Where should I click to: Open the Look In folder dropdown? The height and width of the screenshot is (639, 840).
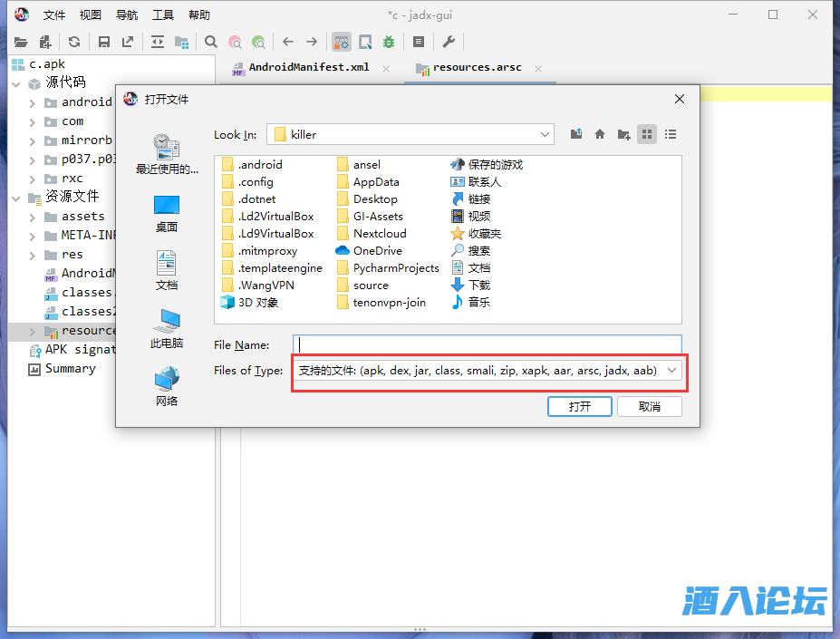click(546, 134)
